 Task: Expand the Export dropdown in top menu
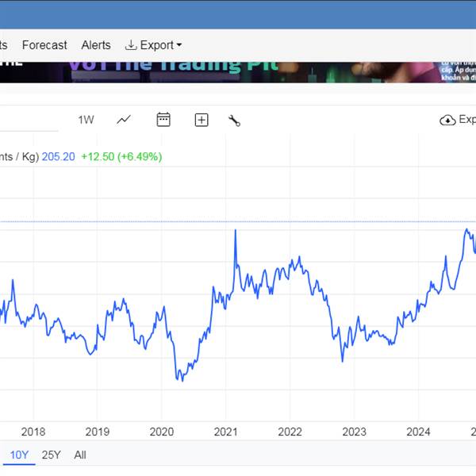click(x=154, y=45)
